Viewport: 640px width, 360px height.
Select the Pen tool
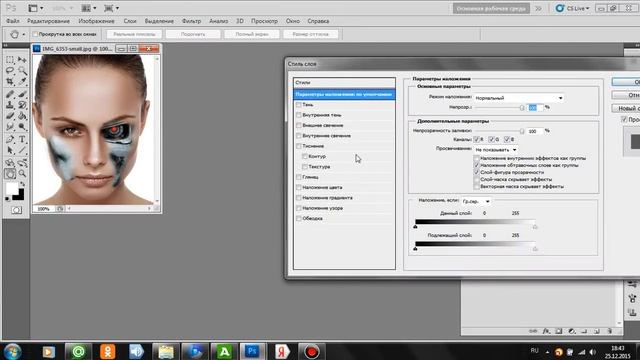point(10,140)
